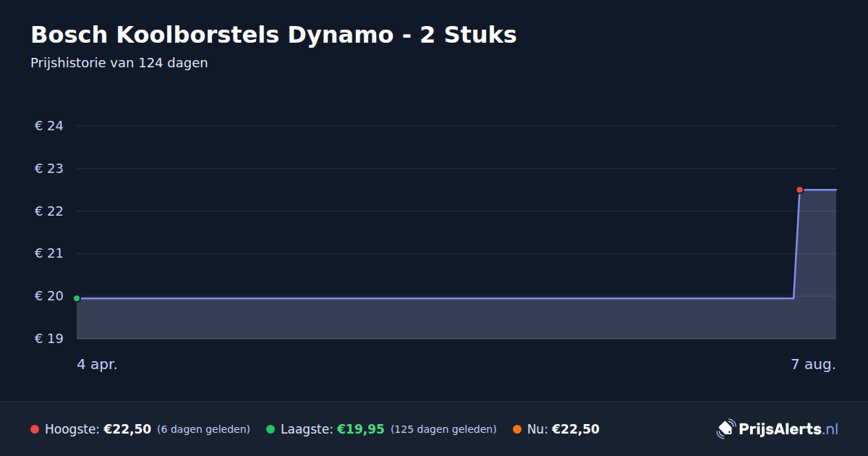Click the orange dot beside Nu legend
The height and width of the screenshot is (456, 868).
click(x=517, y=429)
